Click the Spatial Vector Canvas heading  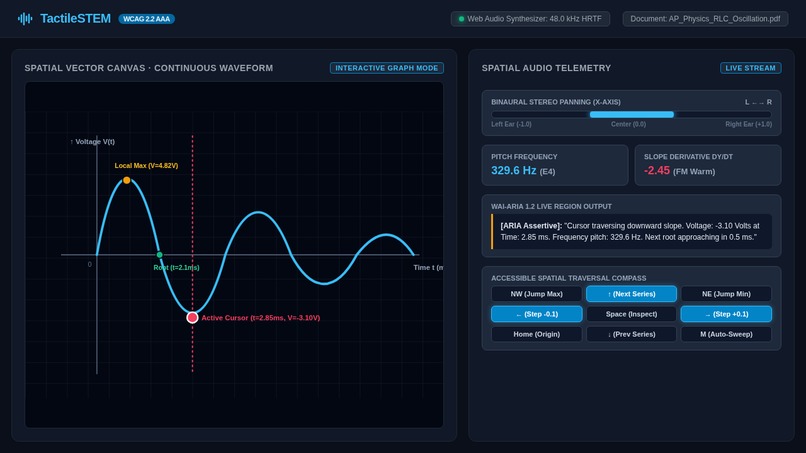[x=149, y=68]
